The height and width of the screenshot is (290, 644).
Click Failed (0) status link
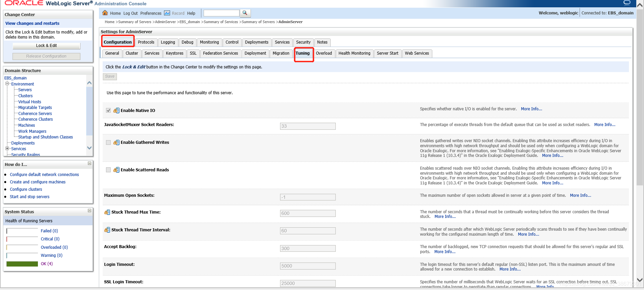pyautogui.click(x=49, y=231)
